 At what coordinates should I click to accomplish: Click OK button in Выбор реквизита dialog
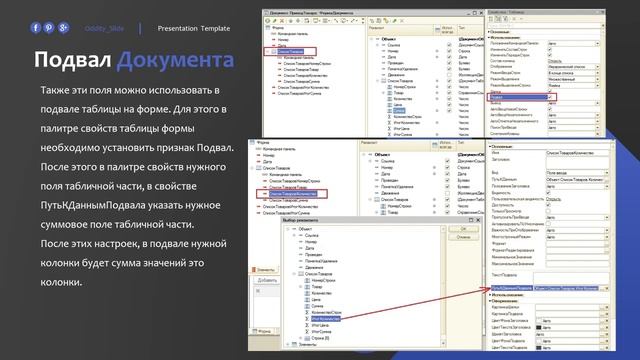(x=463, y=229)
